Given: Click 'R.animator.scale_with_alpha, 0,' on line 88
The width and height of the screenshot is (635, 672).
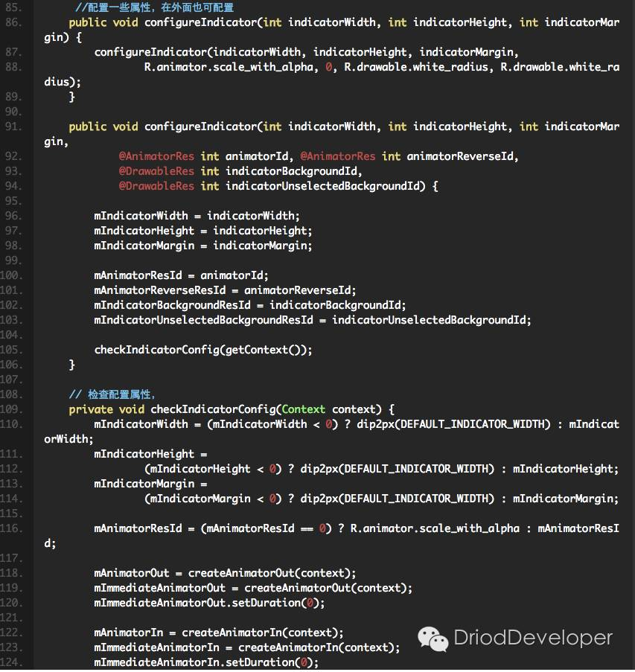Looking at the screenshot, I should 240,67.
